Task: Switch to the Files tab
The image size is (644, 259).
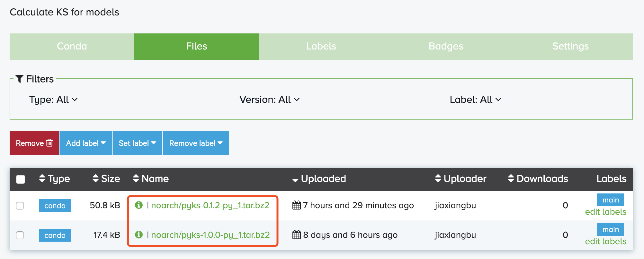Action: (197, 46)
